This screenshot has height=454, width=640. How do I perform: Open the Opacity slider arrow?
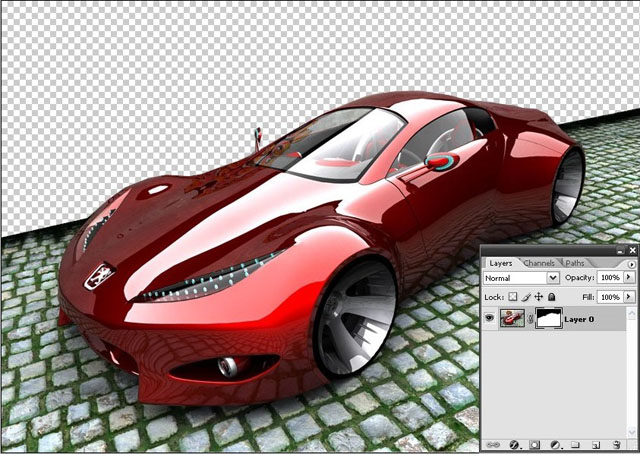(629, 277)
